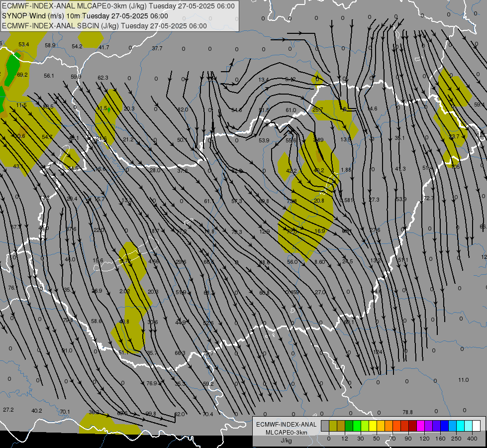Click the map value 37.7
Viewport: 487px width, 448px height.
point(157,48)
